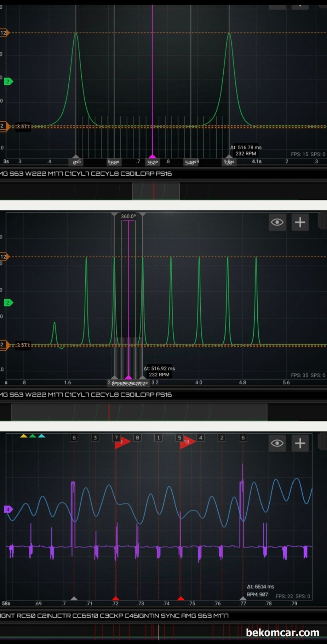Click the plus add icon in middle scope panel
This screenshot has height=644, width=327.
pos(300,222)
